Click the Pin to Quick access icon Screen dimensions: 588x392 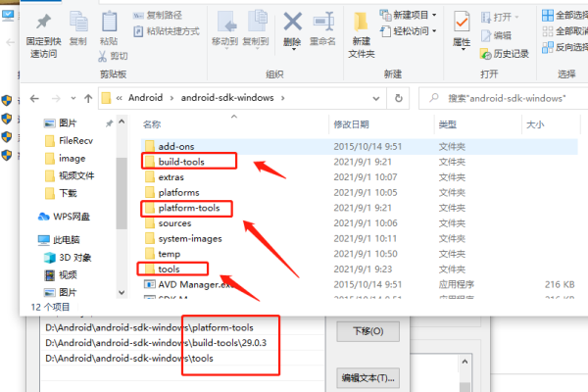pos(43,22)
